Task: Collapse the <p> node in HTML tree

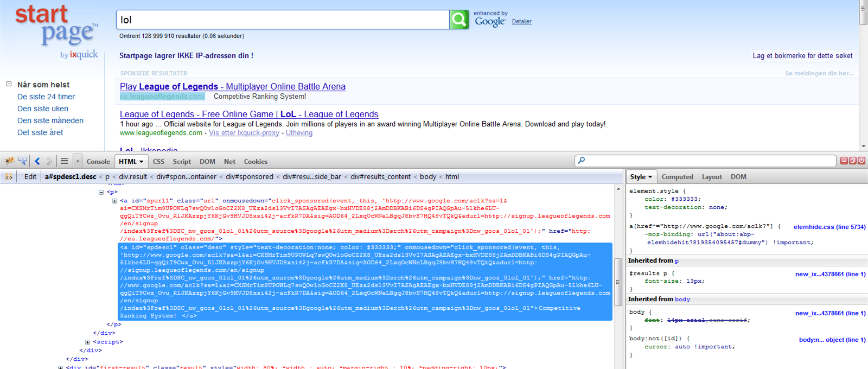Action: [101, 192]
